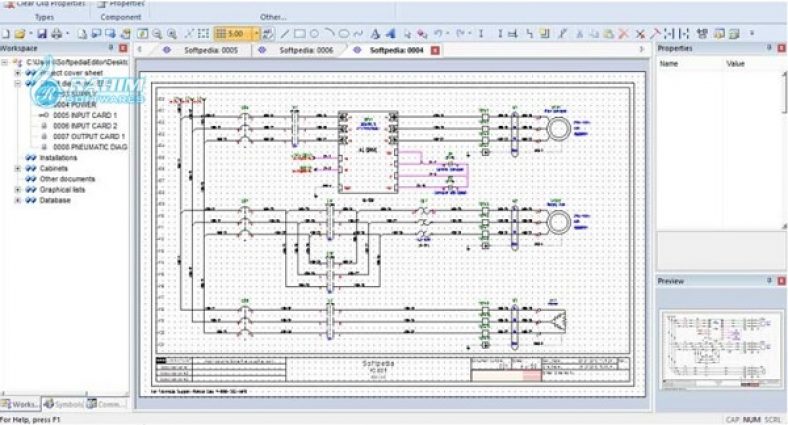Open the 0004 POWER sheet
Screen dimensions: 788x425
(74, 104)
